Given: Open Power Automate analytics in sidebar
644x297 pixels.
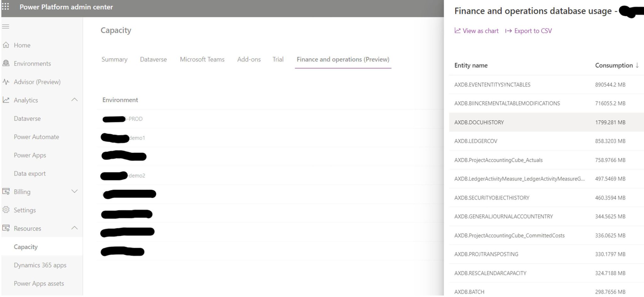Looking at the screenshot, I should [x=36, y=137].
